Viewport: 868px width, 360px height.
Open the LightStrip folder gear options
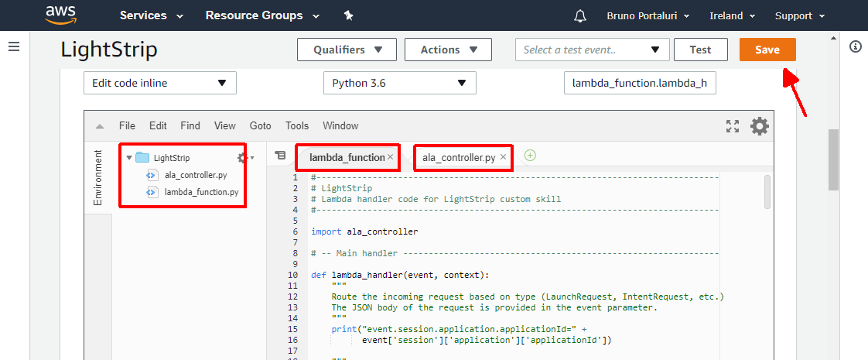coord(244,158)
